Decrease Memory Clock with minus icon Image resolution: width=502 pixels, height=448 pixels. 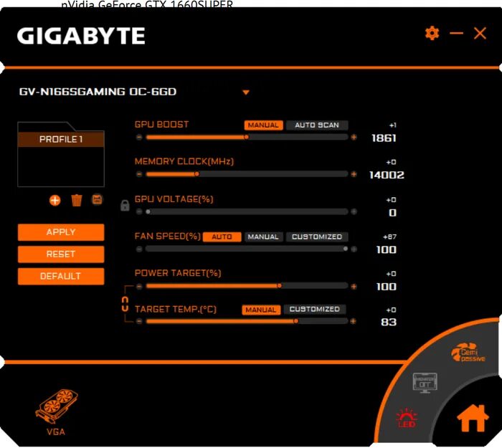point(139,174)
